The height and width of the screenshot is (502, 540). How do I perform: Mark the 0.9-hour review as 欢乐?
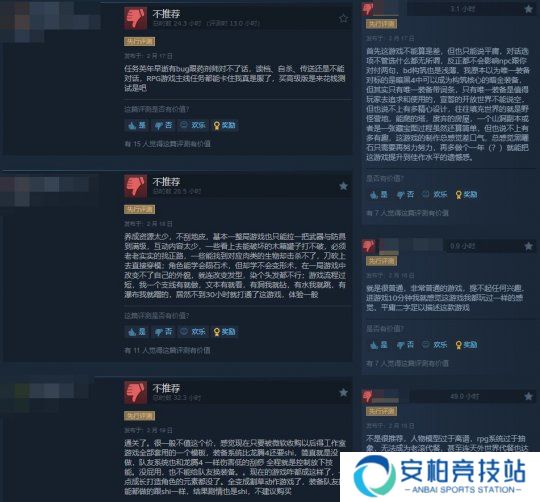pyautogui.click(x=435, y=345)
